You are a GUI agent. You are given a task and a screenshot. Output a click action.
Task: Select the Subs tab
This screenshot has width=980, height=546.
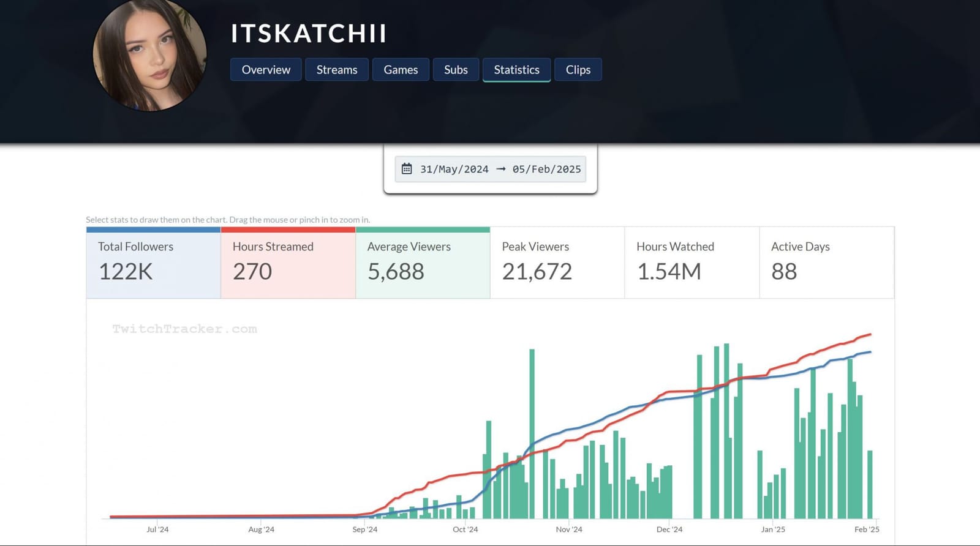pyautogui.click(x=456, y=70)
